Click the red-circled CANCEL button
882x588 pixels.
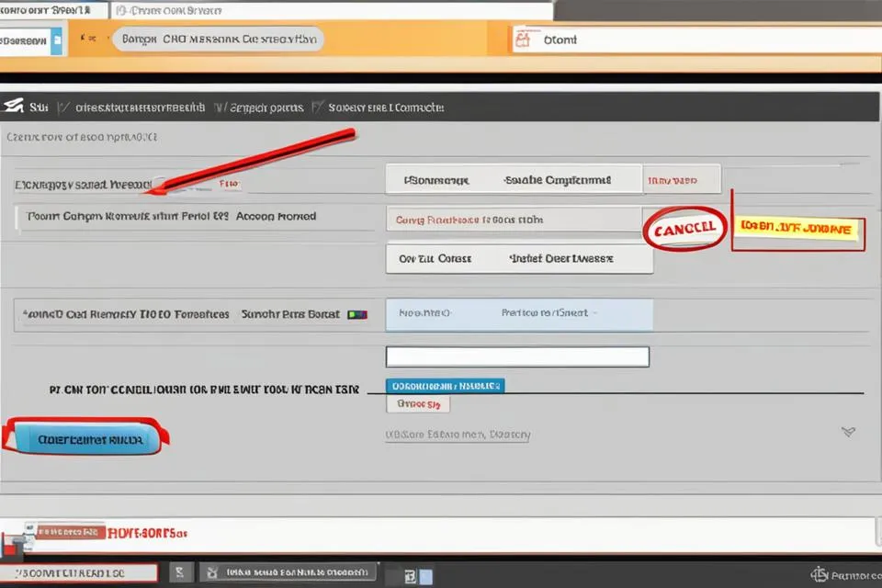tap(685, 226)
